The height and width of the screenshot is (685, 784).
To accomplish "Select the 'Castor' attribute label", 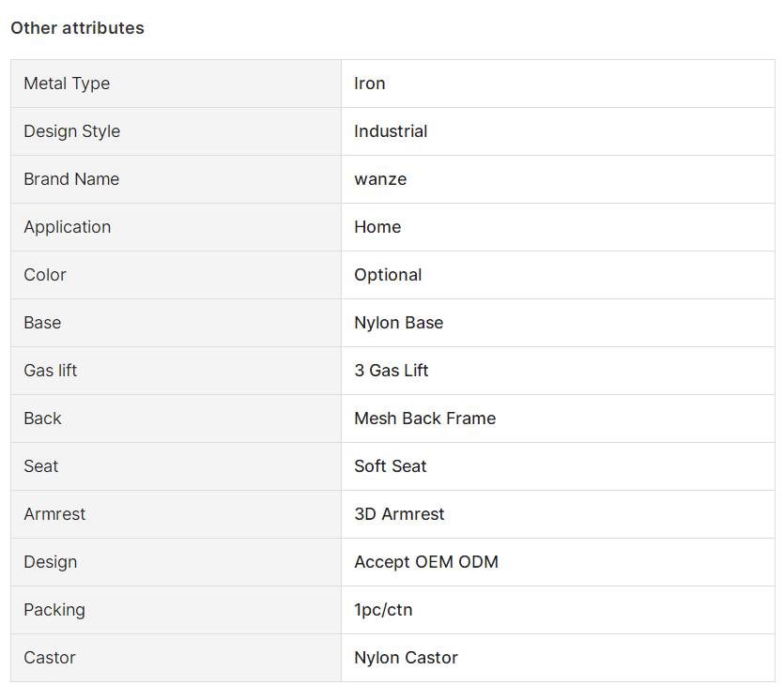I will (50, 658).
